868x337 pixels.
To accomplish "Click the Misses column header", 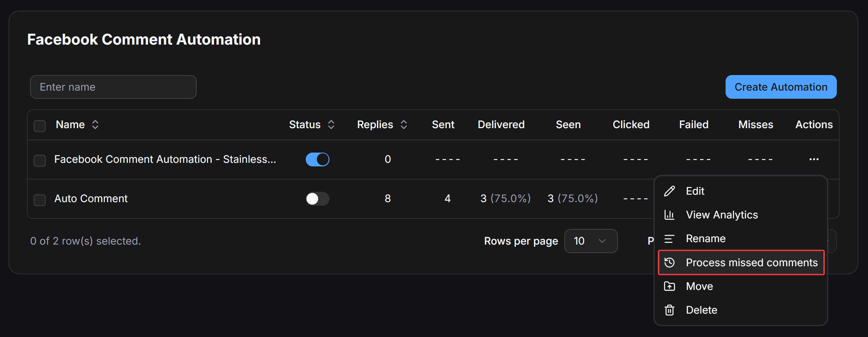I will coord(756,125).
